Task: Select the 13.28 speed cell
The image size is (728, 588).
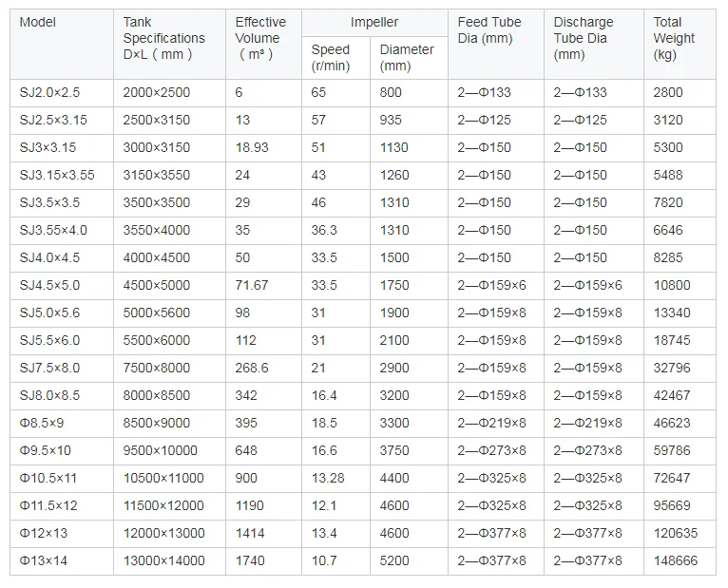Action: [328, 478]
